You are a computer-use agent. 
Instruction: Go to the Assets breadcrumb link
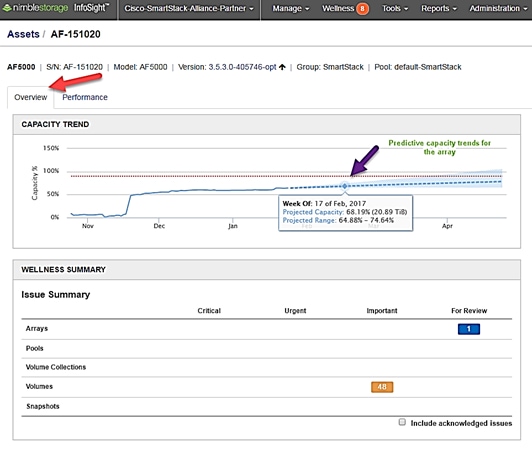pyautogui.click(x=23, y=34)
